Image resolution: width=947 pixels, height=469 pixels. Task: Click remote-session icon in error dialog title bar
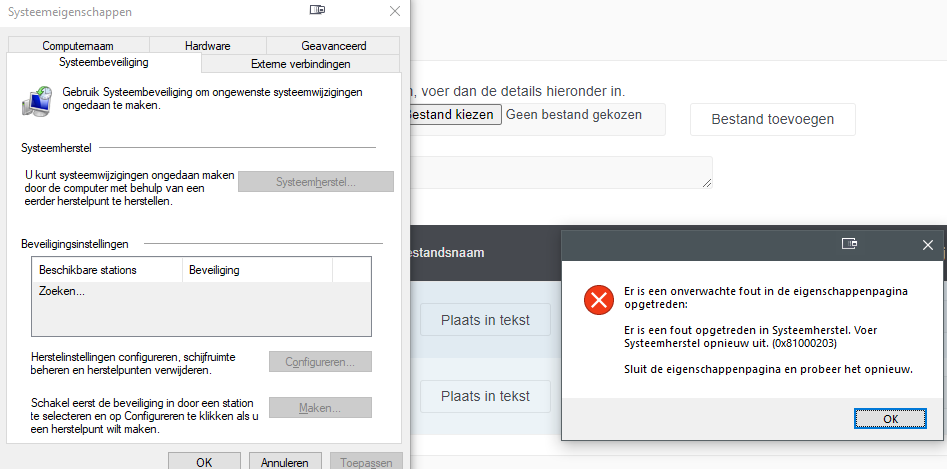pyautogui.click(x=850, y=244)
